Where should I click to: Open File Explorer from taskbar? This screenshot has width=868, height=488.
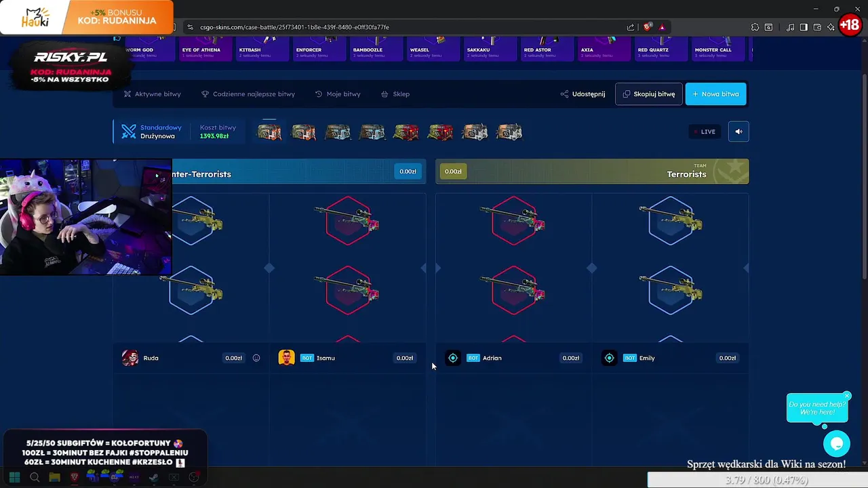pyautogui.click(x=54, y=477)
